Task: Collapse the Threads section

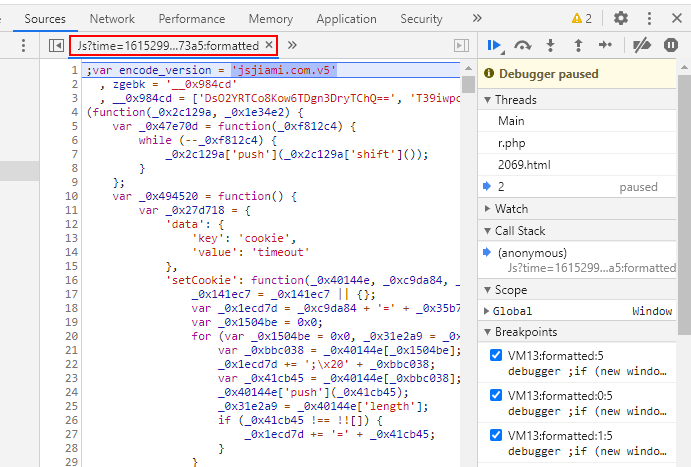Action: [x=516, y=100]
